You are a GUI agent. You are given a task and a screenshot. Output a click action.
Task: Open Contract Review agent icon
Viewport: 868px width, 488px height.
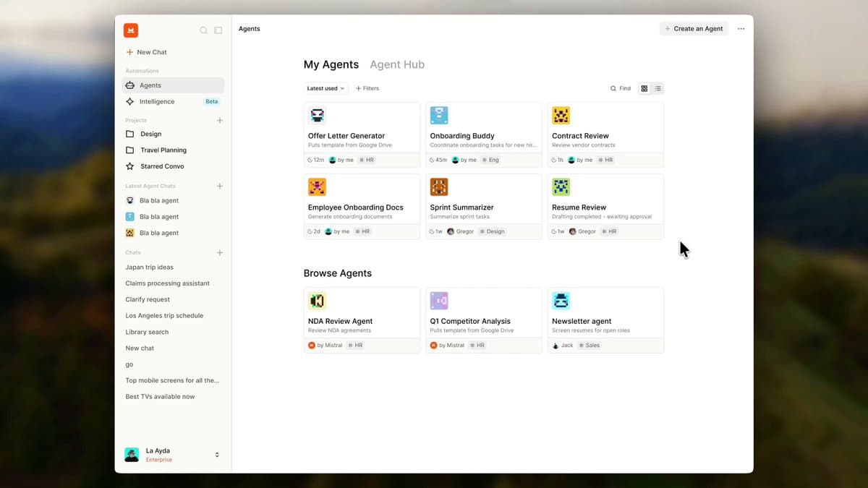561,115
